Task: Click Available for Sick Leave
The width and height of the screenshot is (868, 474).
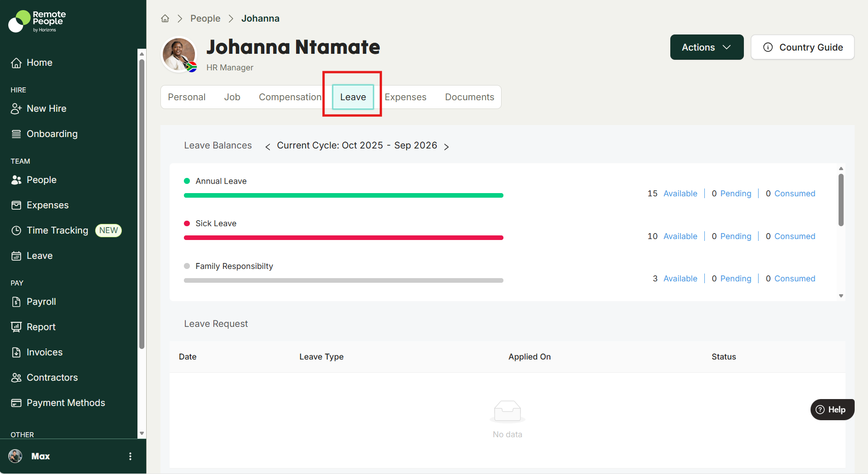Action: click(680, 236)
